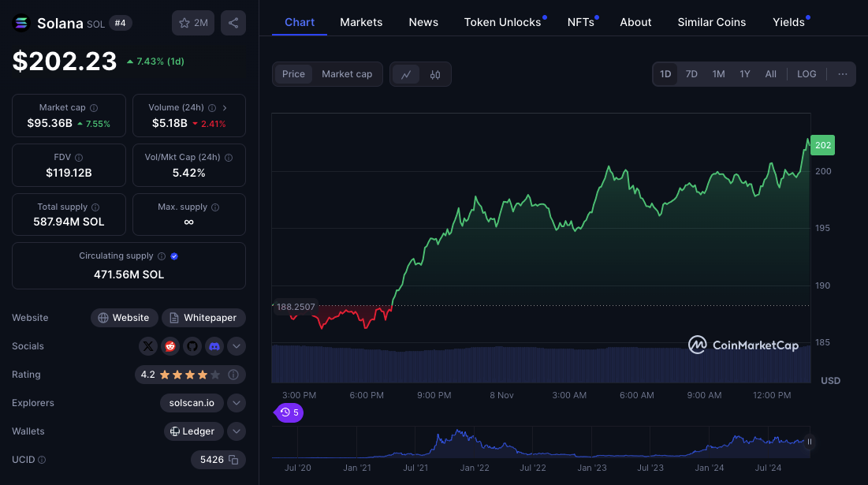Open the Reddit social icon
This screenshot has height=485, width=868.
(170, 346)
